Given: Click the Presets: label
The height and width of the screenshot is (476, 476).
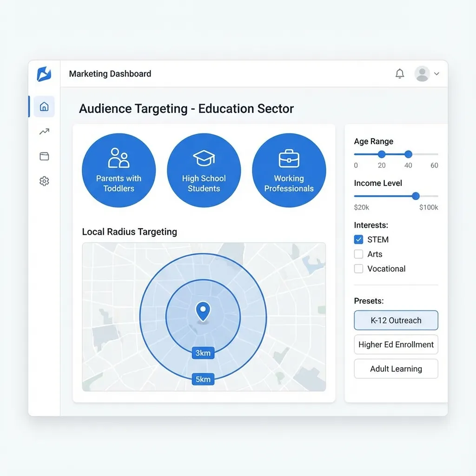Looking at the screenshot, I should point(369,301).
